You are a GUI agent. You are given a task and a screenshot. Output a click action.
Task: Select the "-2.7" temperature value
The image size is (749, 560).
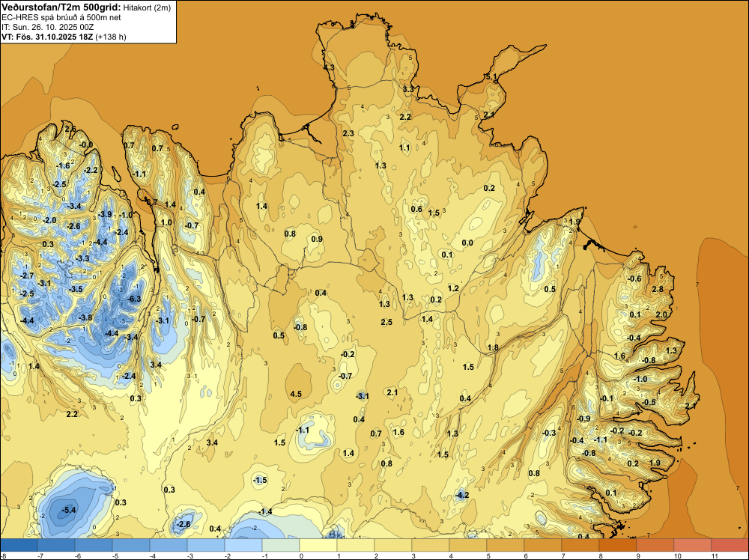click(27, 276)
